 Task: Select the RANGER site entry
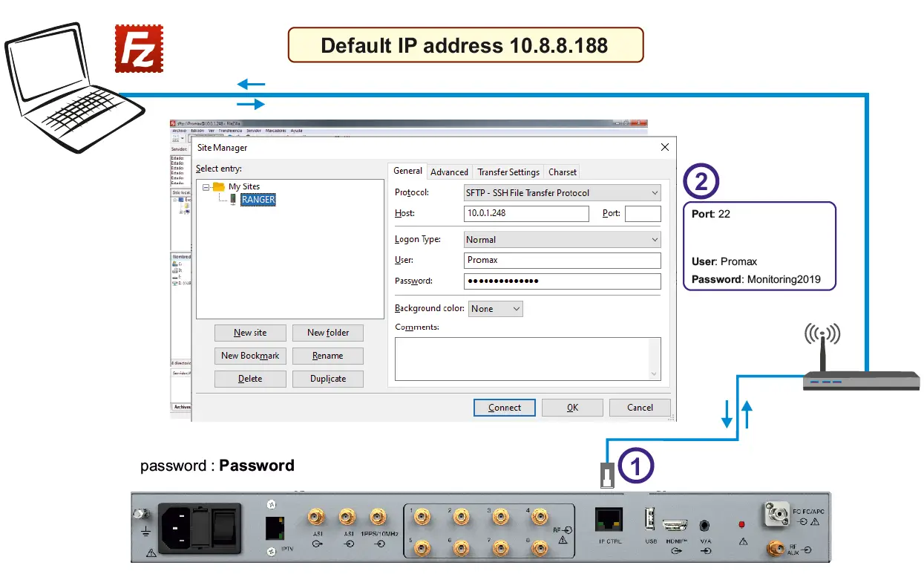click(258, 200)
